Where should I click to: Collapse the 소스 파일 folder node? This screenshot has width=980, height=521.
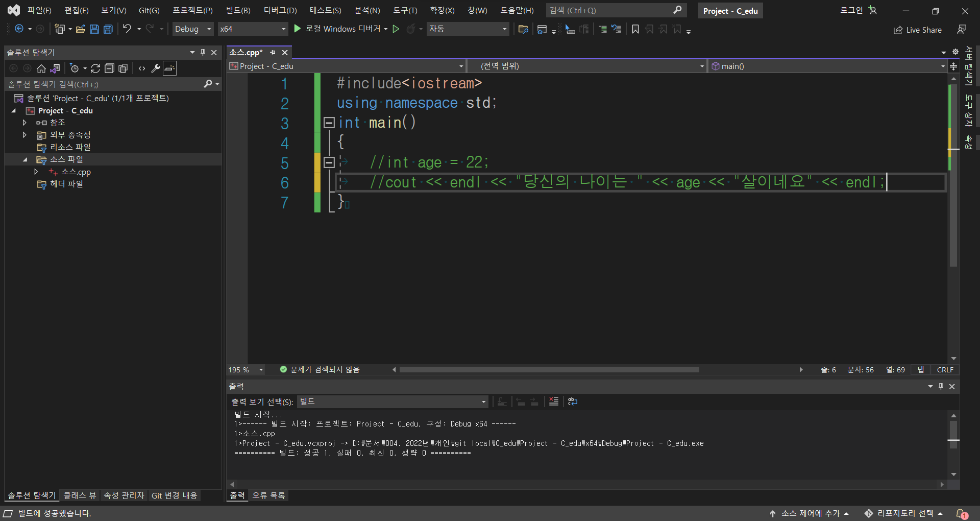(x=24, y=159)
